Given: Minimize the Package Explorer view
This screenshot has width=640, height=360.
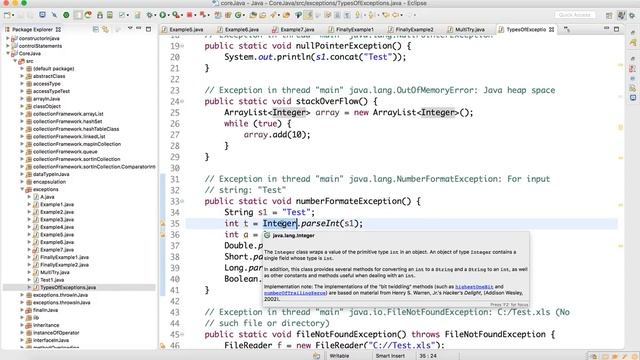Looking at the screenshot, I should tap(139, 29).
